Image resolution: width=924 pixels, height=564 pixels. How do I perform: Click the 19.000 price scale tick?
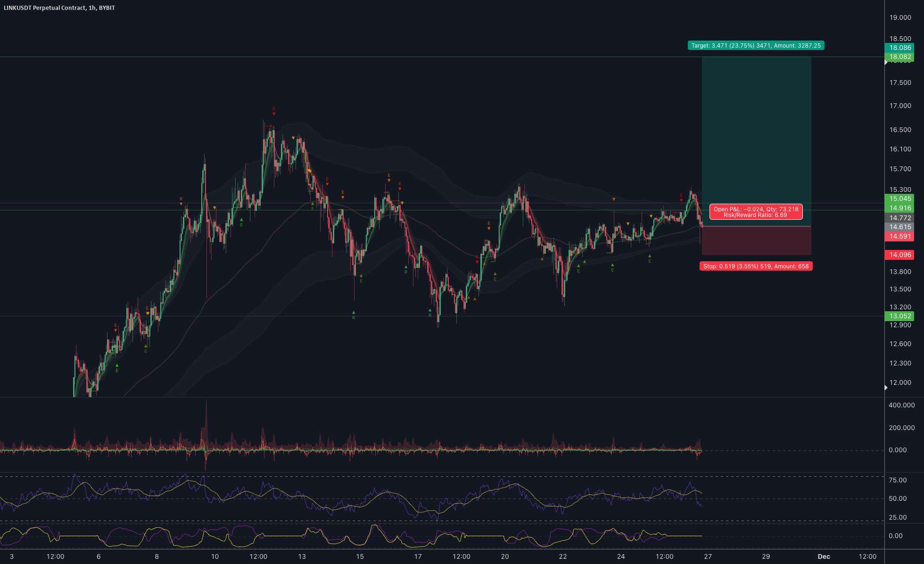click(x=900, y=17)
